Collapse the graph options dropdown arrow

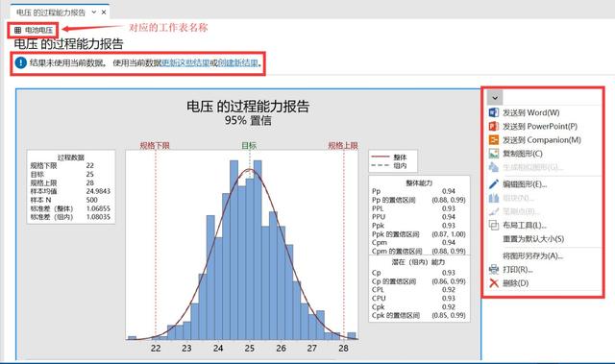tap(495, 98)
